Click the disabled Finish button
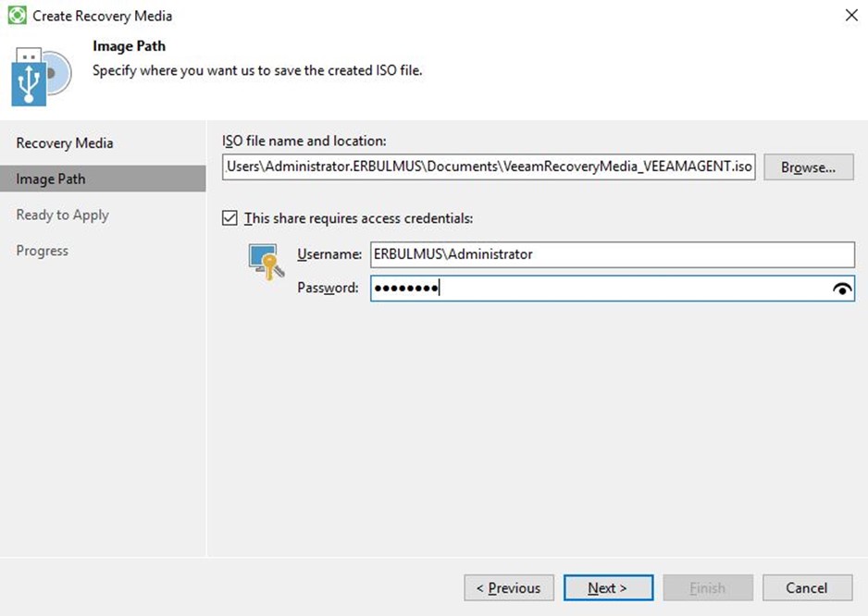The width and height of the screenshot is (868, 616). [x=708, y=587]
